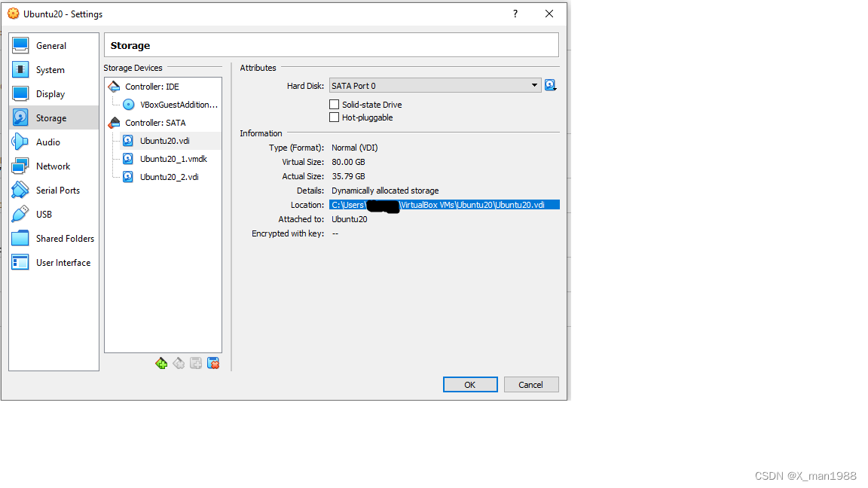Click the remove storage attachment icon
This screenshot has width=868, height=488.
213,363
